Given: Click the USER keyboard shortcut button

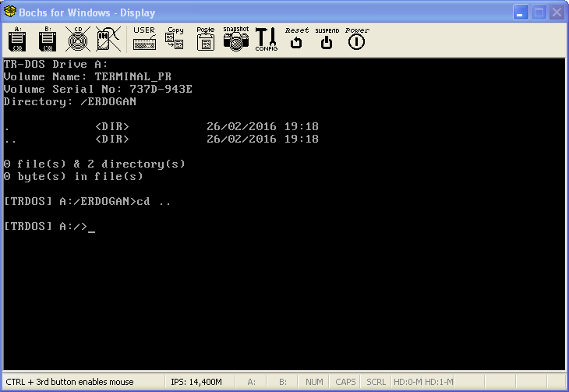Looking at the screenshot, I should [144, 38].
